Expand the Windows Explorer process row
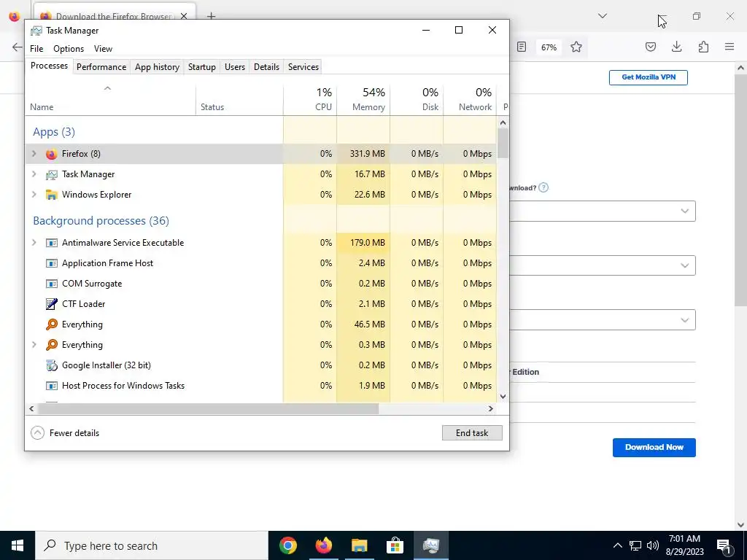 click(x=34, y=195)
